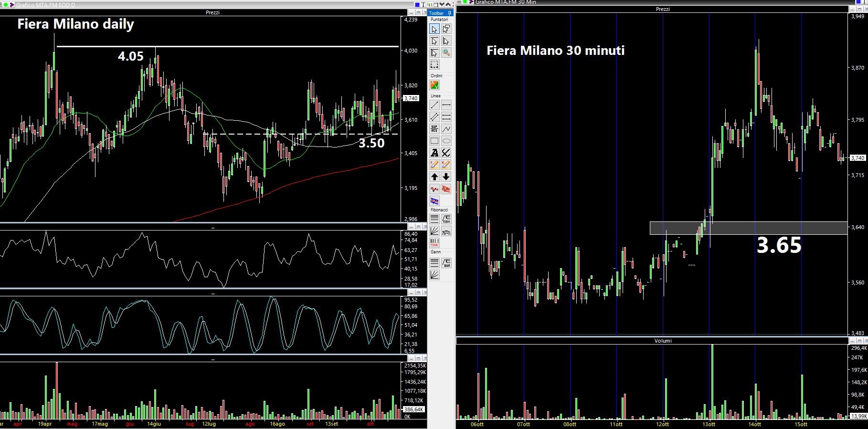
Task: Click the 3,740 current price label on 30 Min chart
Action: [x=857, y=158]
